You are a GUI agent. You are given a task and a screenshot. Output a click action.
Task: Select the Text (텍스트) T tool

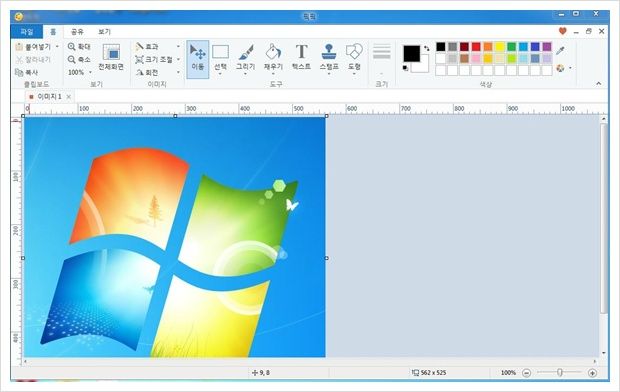tap(301, 57)
